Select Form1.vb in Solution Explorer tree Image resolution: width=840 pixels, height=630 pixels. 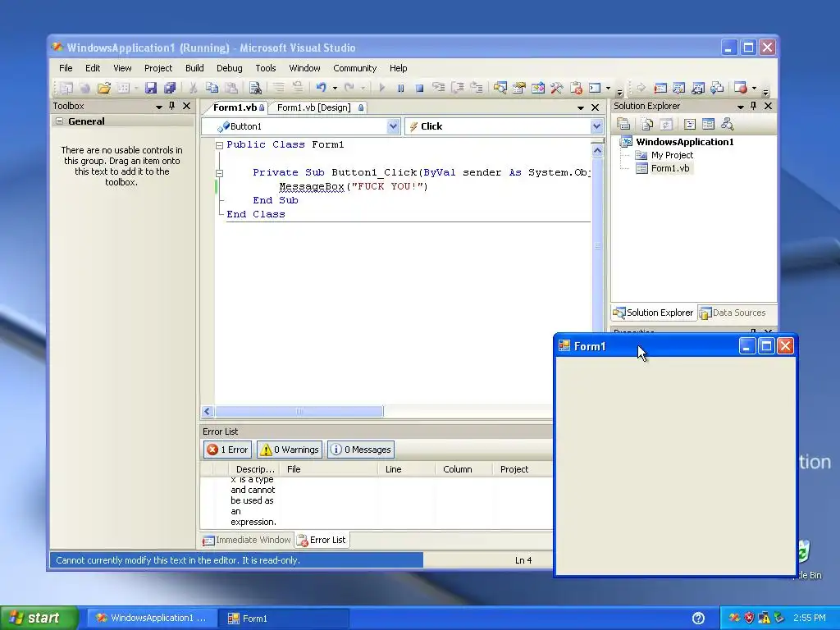tap(669, 168)
